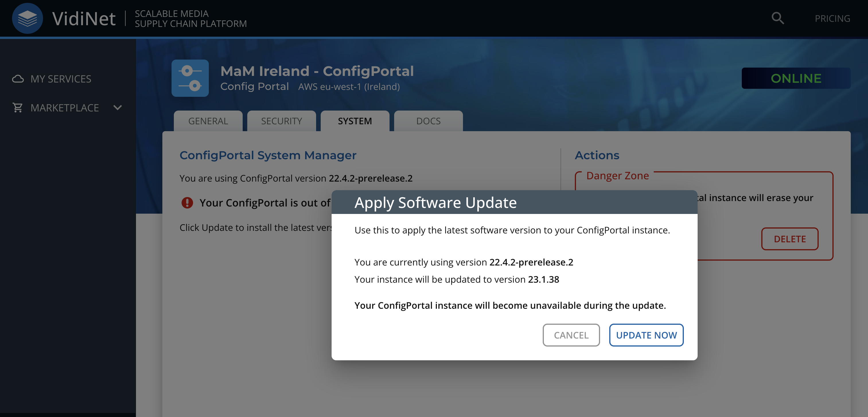868x417 pixels.
Task: Select the System tab
Action: (x=355, y=121)
